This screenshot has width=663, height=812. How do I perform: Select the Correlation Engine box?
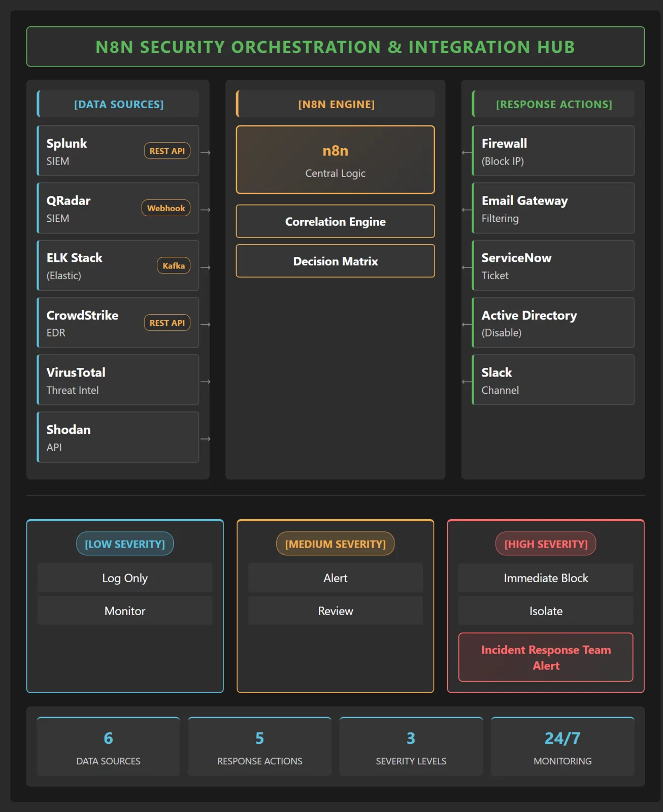point(336,221)
